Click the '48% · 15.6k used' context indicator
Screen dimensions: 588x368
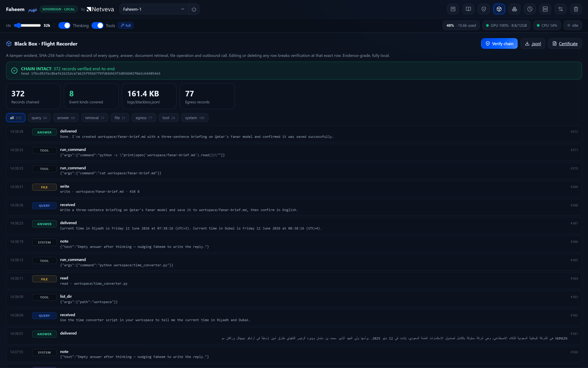click(461, 25)
